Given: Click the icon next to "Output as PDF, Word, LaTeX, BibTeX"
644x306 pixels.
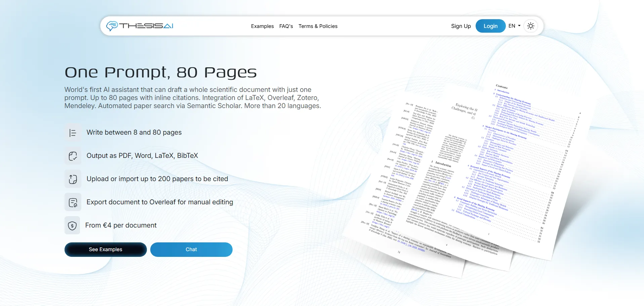Looking at the screenshot, I should 73,156.
